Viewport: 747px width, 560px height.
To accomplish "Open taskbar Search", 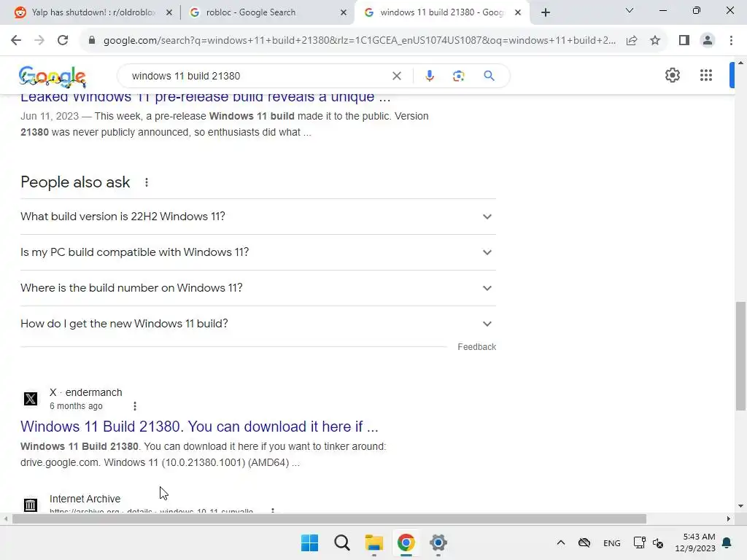I will tap(341, 542).
